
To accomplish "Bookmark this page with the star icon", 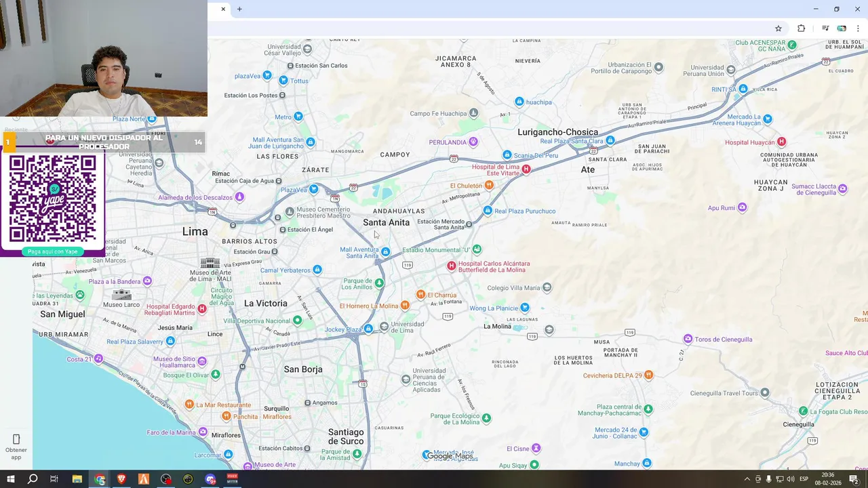I will click(x=778, y=28).
